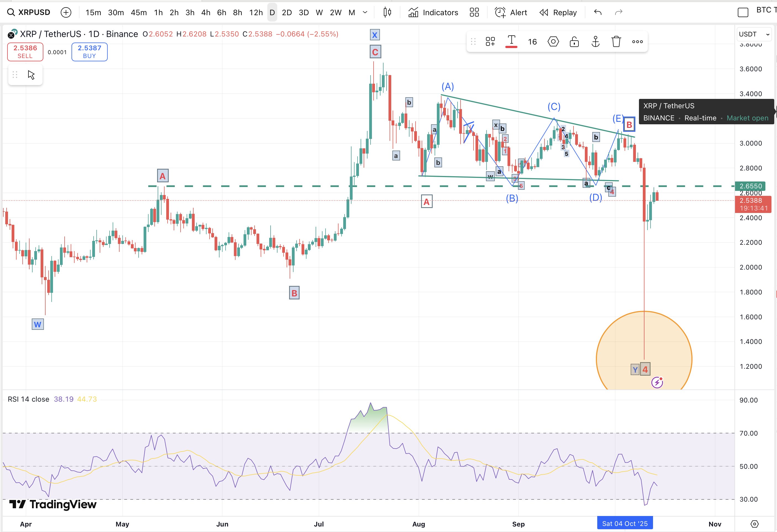Expand the timeframe dropdown chevron
The width and height of the screenshot is (777, 532).
pos(365,12)
